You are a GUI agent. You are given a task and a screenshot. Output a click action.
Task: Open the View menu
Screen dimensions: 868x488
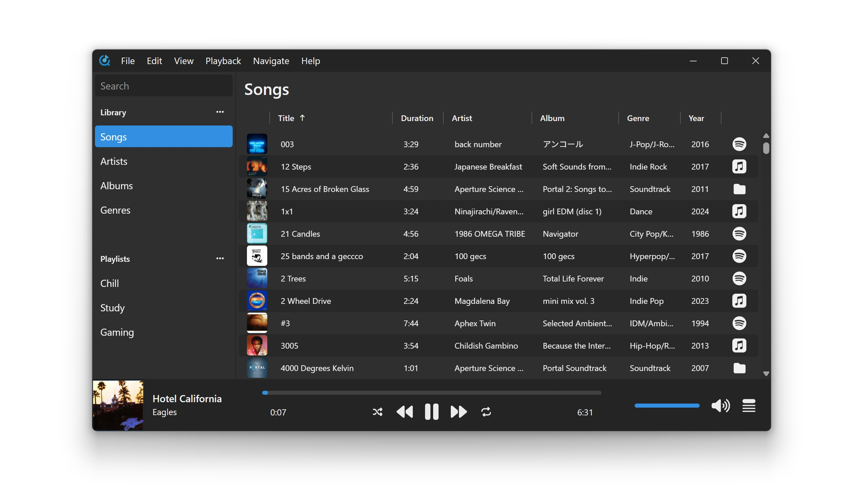(x=184, y=61)
